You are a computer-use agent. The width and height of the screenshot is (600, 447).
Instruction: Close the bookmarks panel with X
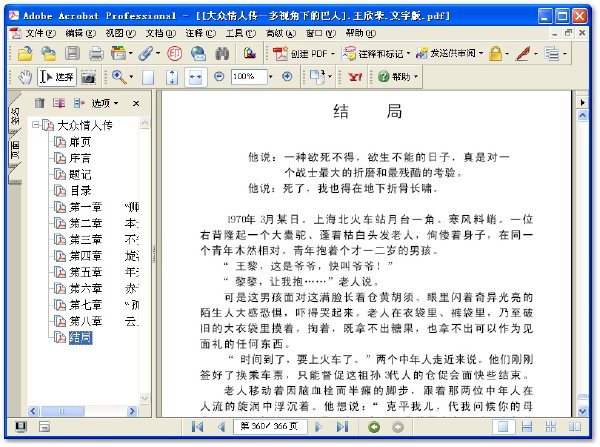click(x=135, y=103)
